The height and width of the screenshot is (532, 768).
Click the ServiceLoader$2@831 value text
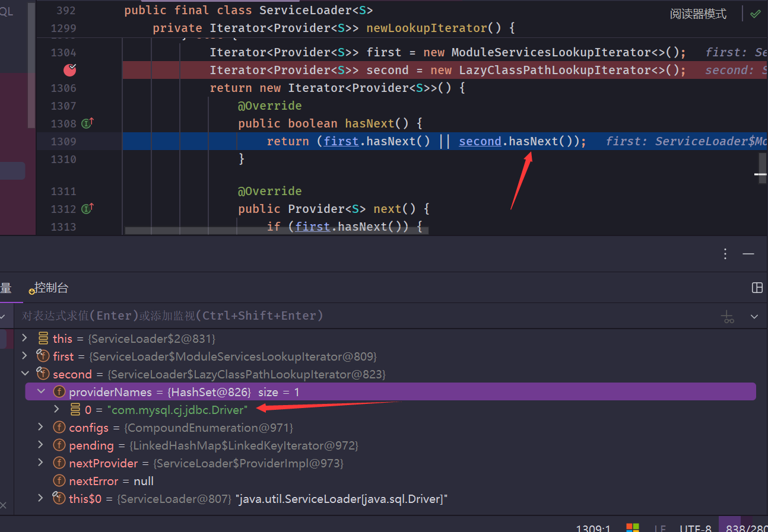point(151,339)
